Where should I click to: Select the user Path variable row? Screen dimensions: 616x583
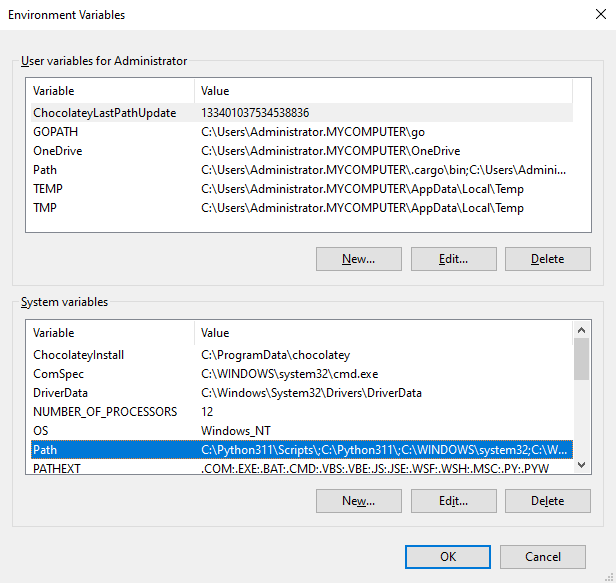coord(45,170)
